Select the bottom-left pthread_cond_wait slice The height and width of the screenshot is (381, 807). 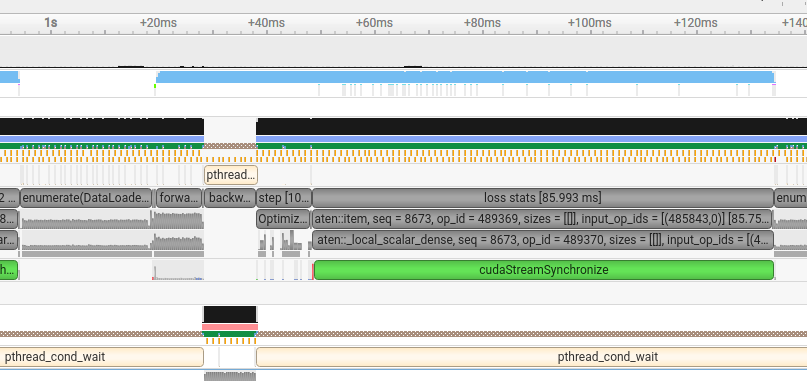(x=101, y=357)
